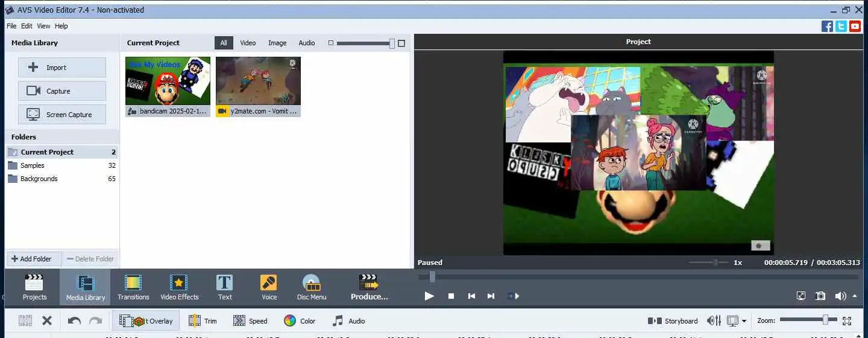
Task: Filter media by Video tab
Action: click(248, 43)
